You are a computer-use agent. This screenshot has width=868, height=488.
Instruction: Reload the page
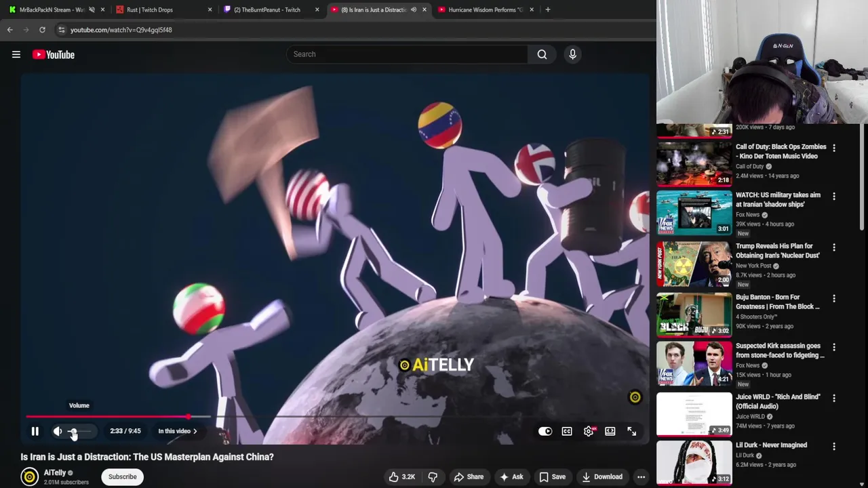[x=42, y=30]
